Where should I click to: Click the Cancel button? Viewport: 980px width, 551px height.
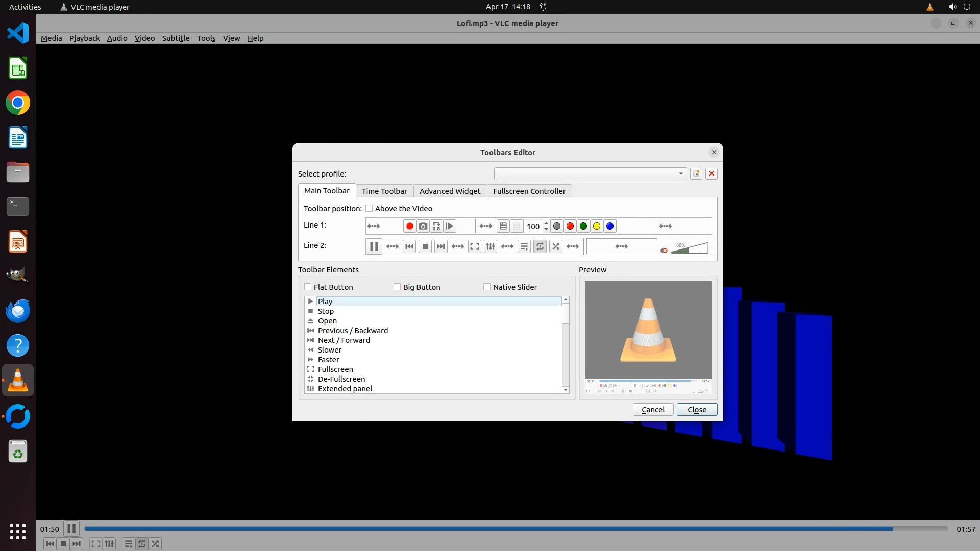pos(653,409)
